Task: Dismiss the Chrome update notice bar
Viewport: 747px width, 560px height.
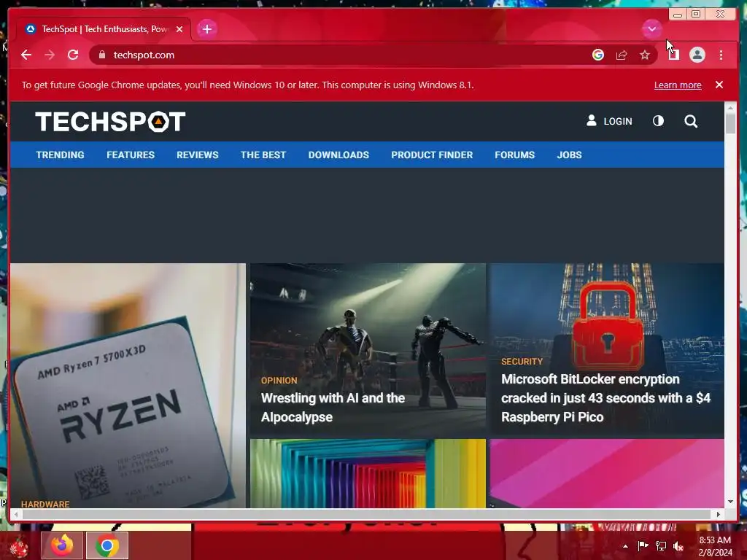Action: coord(719,85)
